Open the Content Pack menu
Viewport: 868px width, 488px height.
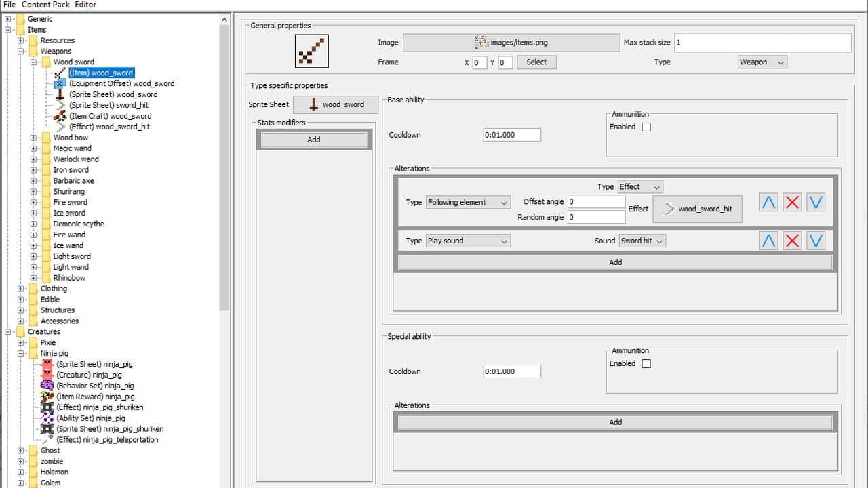(45, 5)
